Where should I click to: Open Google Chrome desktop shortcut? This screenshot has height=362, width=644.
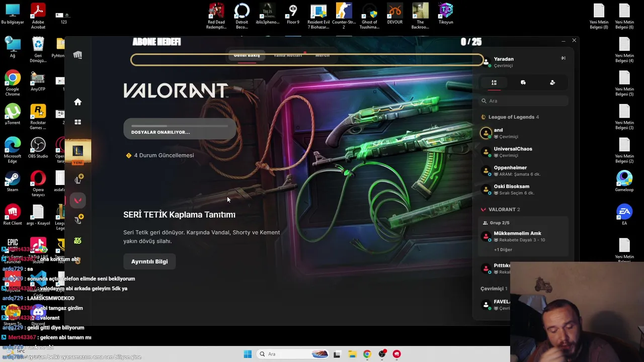click(13, 84)
